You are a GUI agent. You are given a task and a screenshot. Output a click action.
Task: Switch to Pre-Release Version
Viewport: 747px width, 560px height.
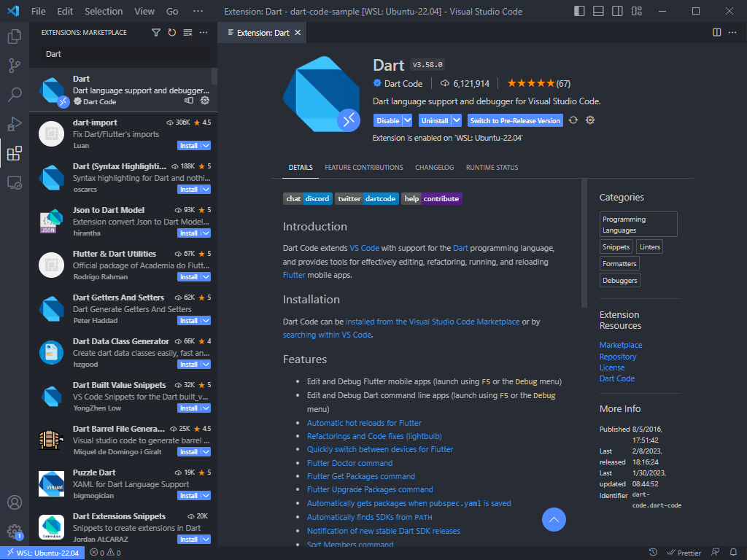coord(515,120)
